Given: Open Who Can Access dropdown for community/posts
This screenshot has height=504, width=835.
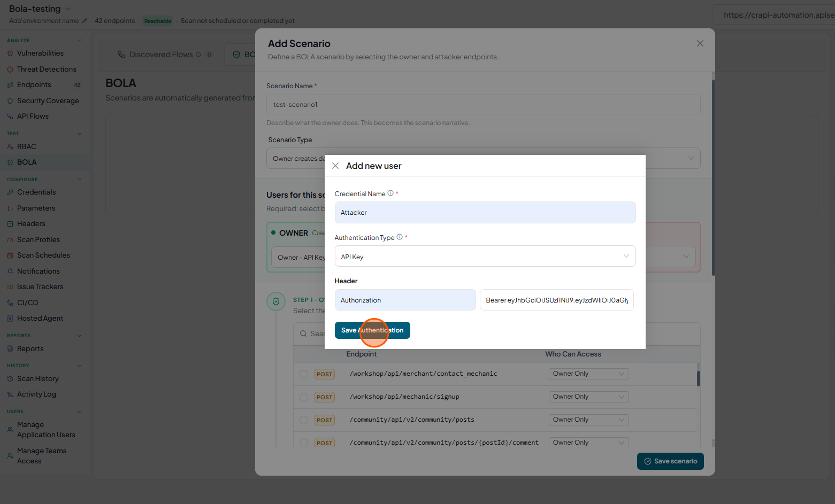Looking at the screenshot, I should [588, 420].
